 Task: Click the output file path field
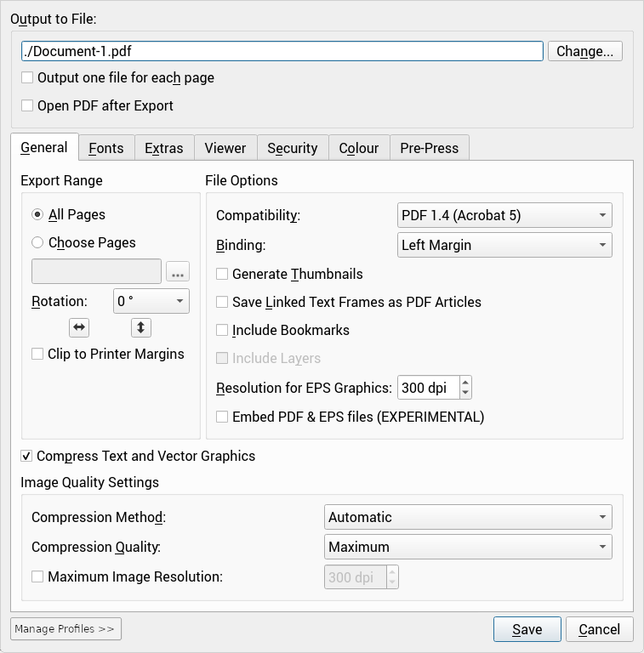282,51
